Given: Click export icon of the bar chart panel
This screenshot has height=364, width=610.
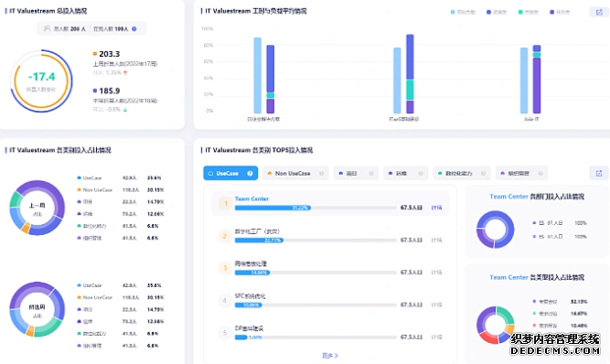Looking at the screenshot, I should [x=599, y=13].
